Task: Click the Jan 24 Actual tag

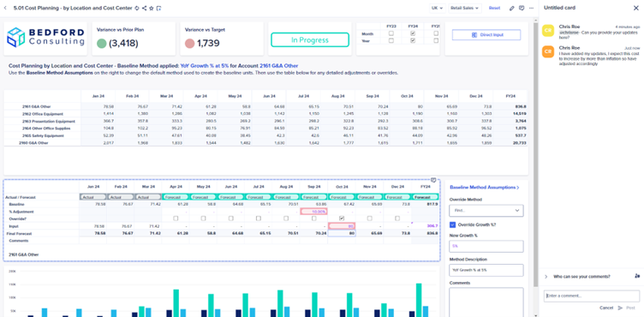Action: click(x=92, y=197)
